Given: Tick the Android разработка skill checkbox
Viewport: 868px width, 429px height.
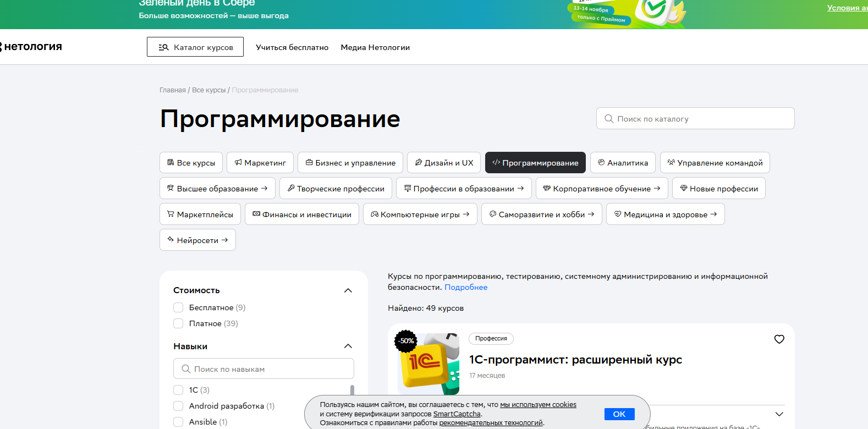Looking at the screenshot, I should (178, 406).
